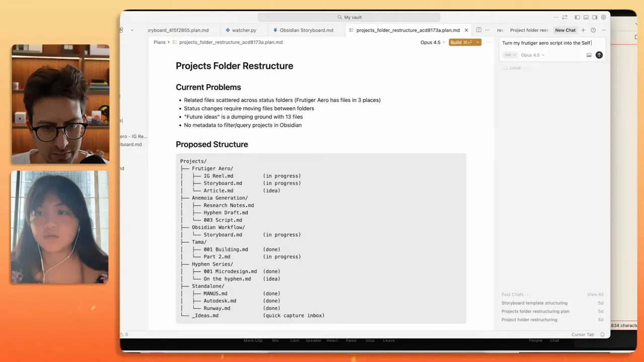Toggle the right sidebar layout icon
The image size is (644, 362).
click(595, 17)
